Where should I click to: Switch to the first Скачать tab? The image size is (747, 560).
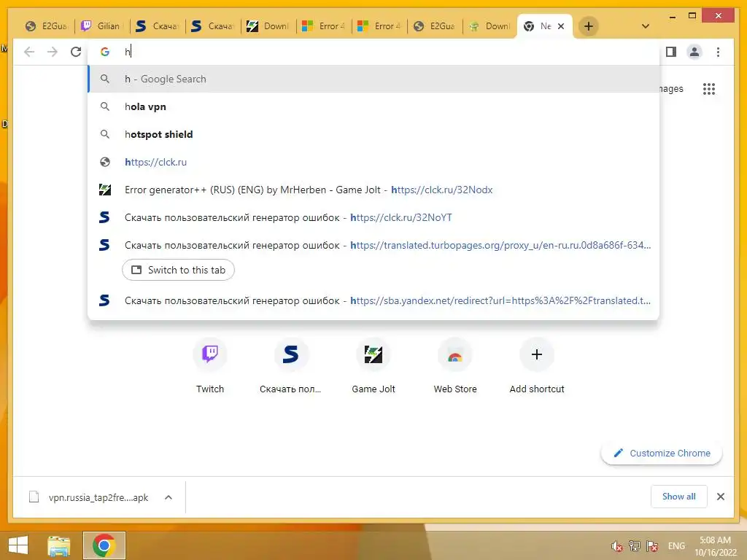tap(158, 26)
